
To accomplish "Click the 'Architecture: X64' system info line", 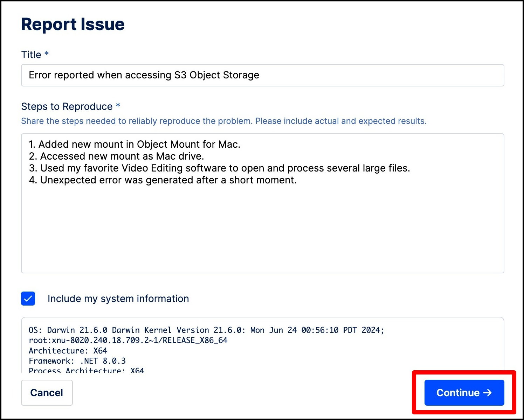I will pos(68,351).
